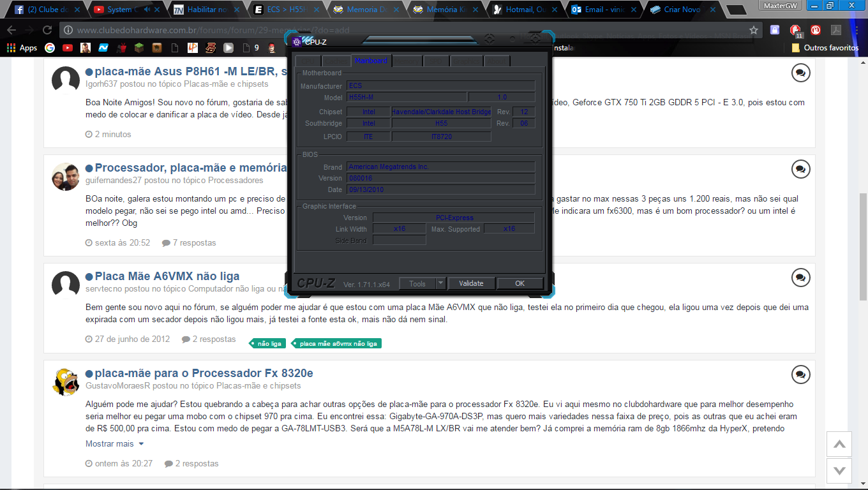This screenshot has height=490, width=868.
Task: Switch to the Hotmail browser tab
Action: 525,10
